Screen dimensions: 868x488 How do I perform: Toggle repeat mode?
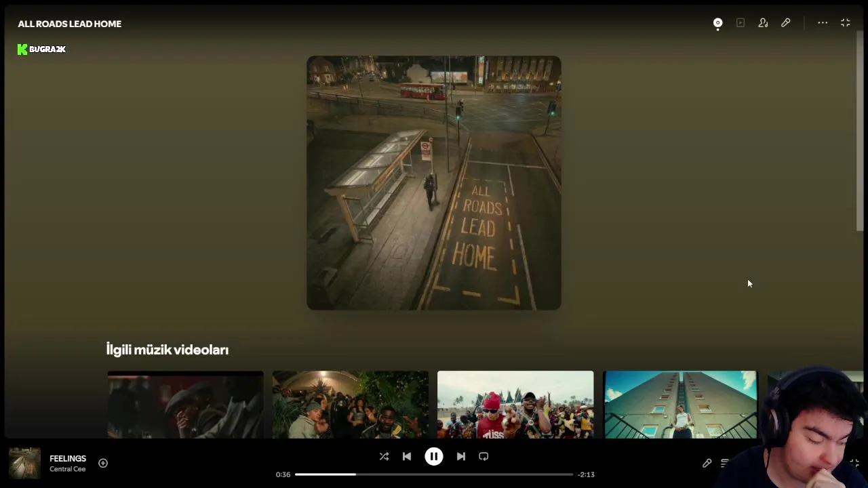pos(484,456)
